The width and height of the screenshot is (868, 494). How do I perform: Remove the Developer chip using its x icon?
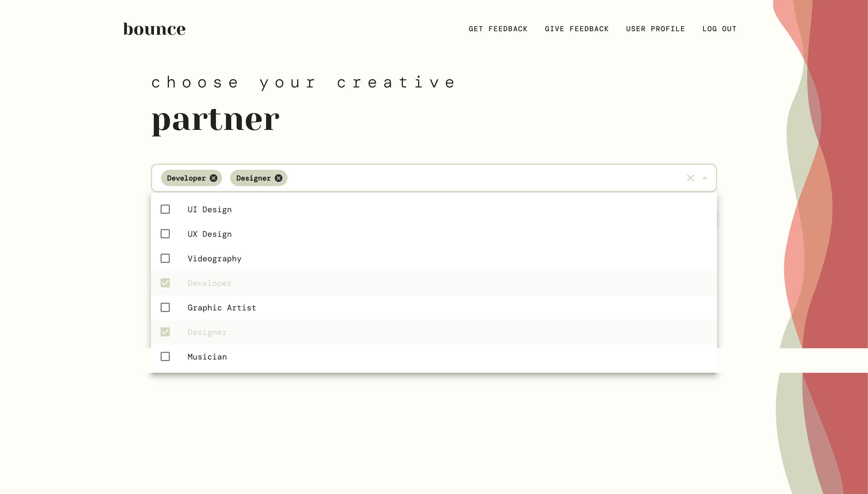(x=214, y=178)
